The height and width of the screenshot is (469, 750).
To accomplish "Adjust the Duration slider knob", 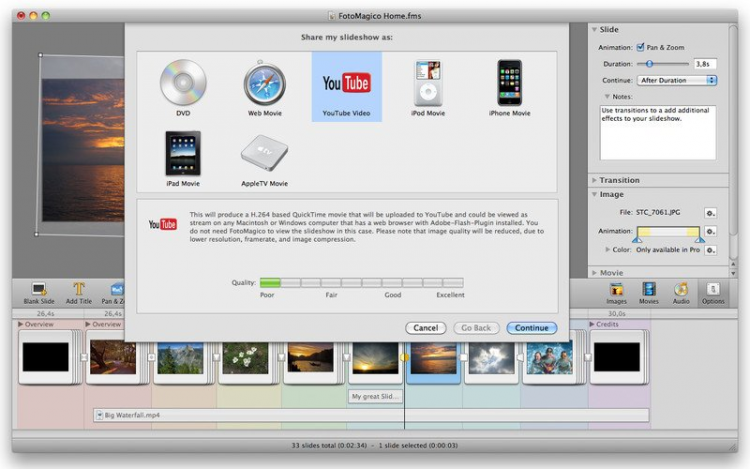I will click(x=649, y=64).
